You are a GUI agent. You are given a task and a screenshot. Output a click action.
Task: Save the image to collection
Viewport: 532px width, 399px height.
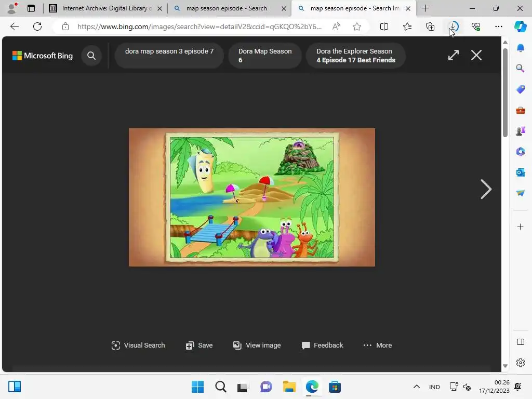tap(199, 345)
